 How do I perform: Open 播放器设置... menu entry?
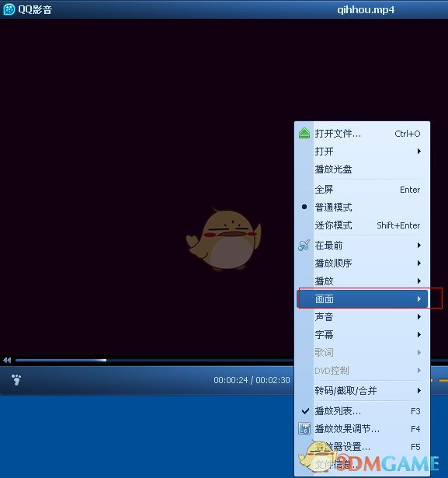tap(363, 447)
